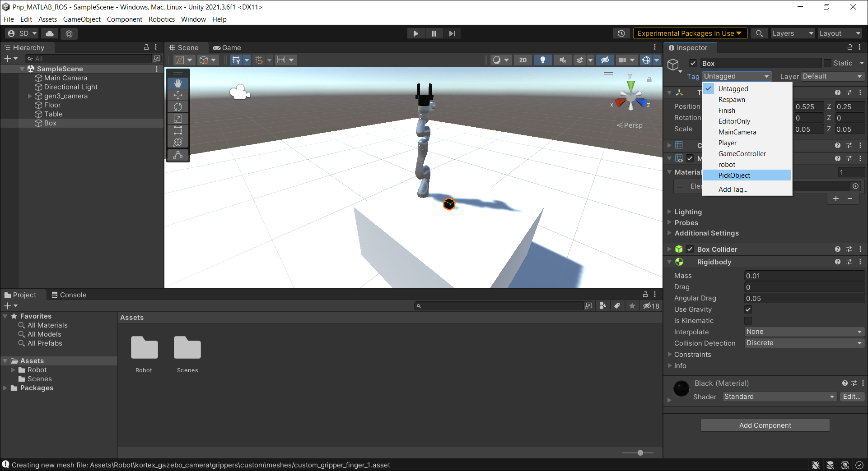Viewport: 868px width, 471px height.
Task: Choose robot tag from list
Action: 747,165
